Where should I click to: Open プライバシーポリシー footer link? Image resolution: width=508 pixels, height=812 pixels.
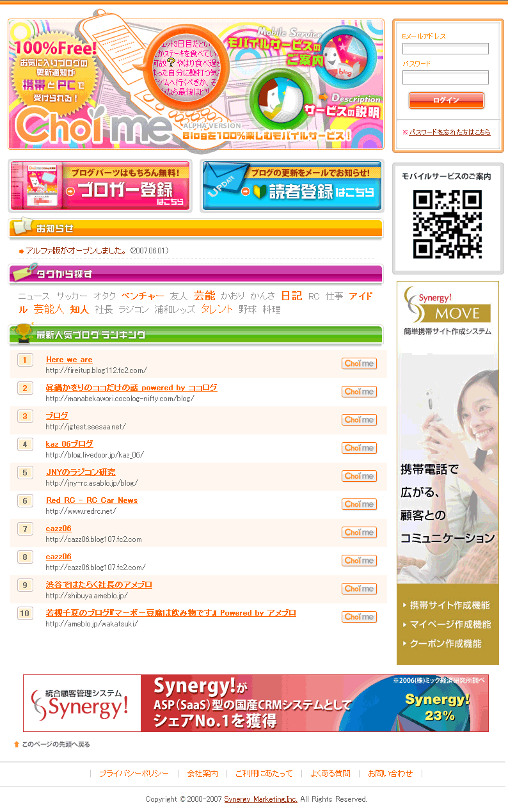click(x=134, y=774)
